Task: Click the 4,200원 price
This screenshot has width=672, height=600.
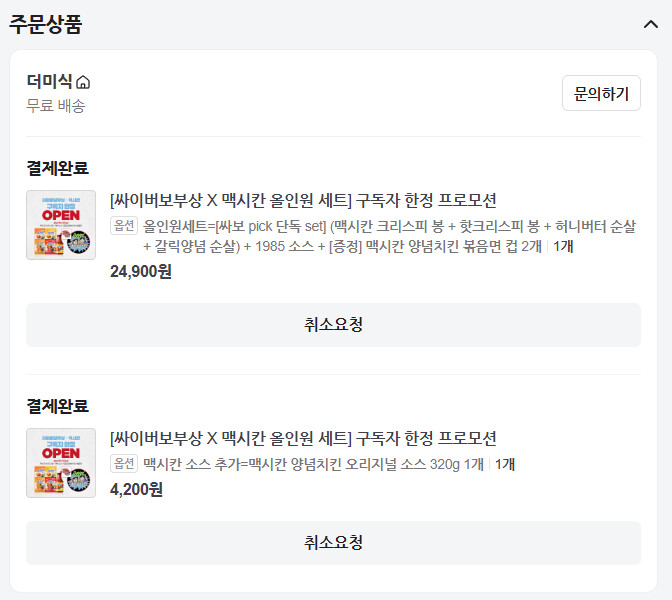Action: click(x=136, y=489)
